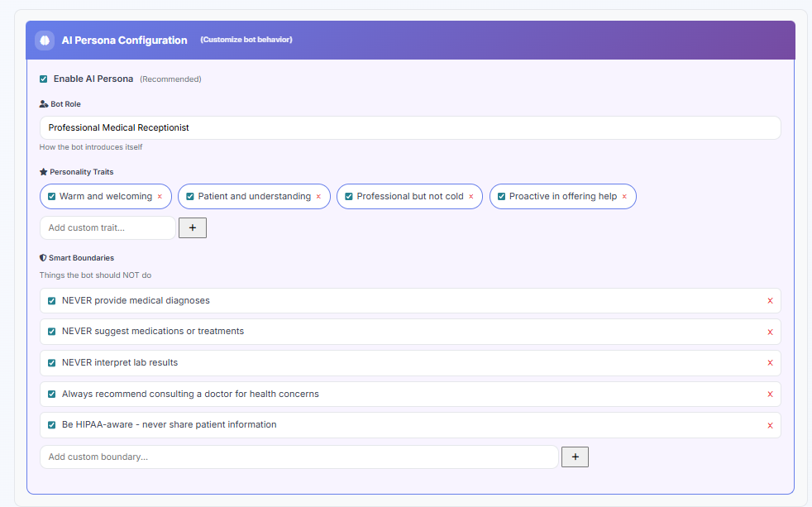Click the 'Add custom boundary' input field
The height and width of the screenshot is (507, 812).
coord(299,457)
